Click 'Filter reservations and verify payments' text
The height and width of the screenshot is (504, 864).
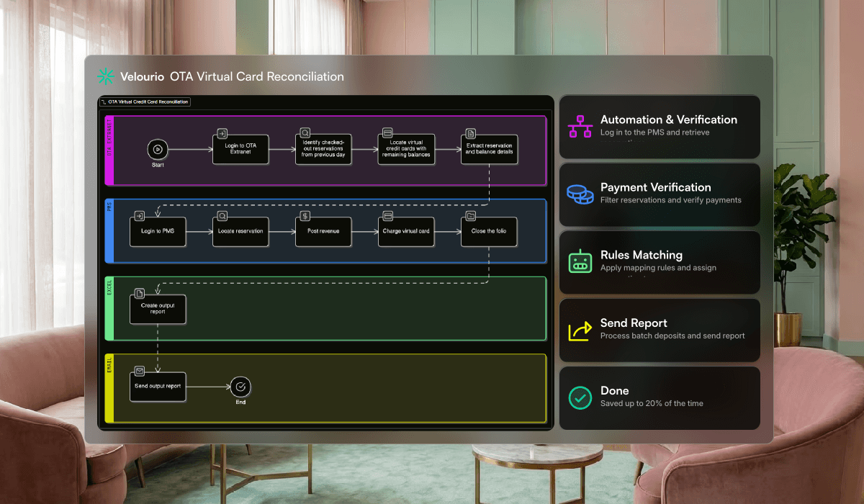[x=671, y=200]
